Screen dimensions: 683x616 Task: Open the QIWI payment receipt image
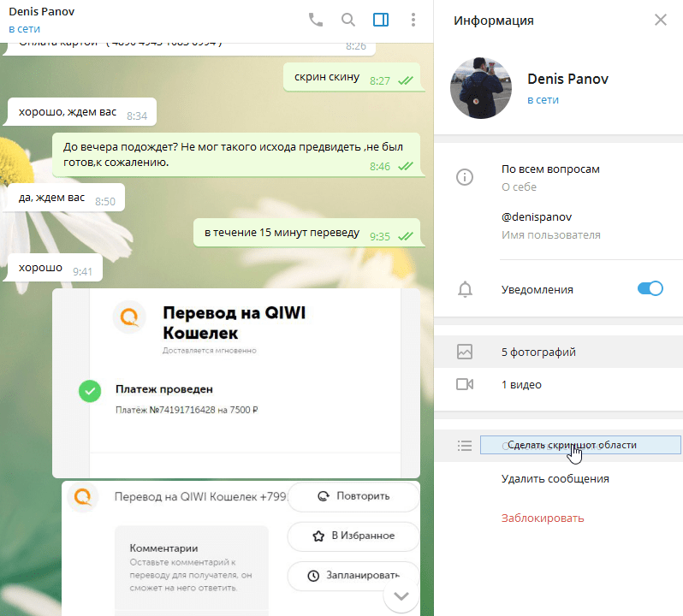pos(236,382)
